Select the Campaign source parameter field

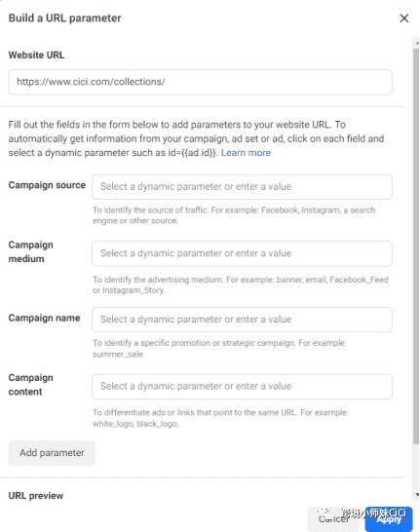tap(242, 187)
